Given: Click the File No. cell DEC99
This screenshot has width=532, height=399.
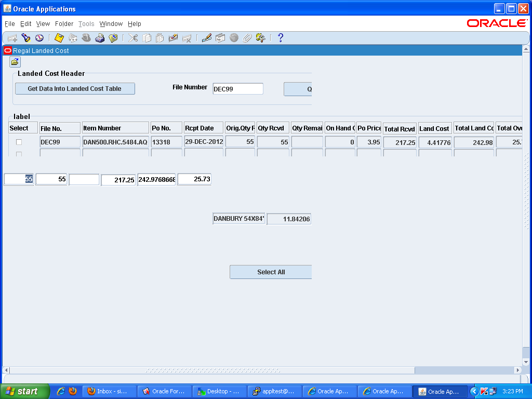Looking at the screenshot, I should coord(60,142).
